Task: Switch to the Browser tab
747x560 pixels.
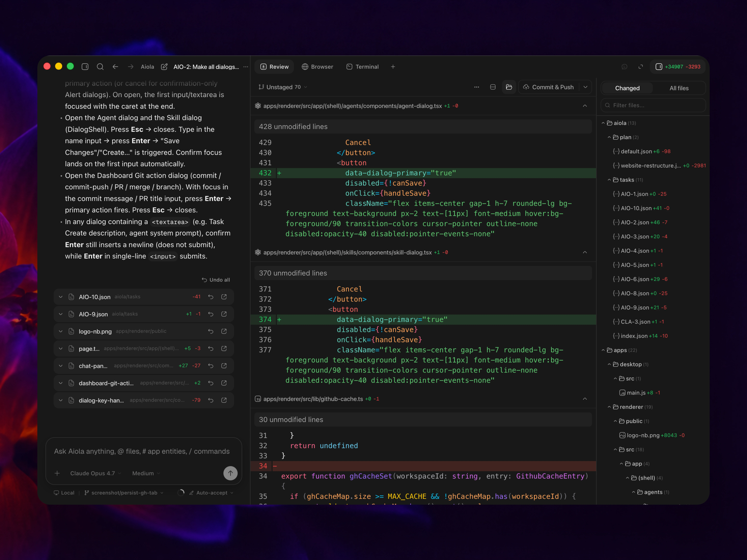Action: click(317, 67)
